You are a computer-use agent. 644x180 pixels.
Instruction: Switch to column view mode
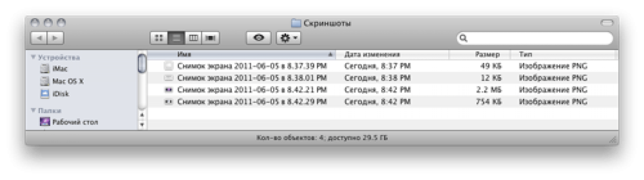point(193,38)
